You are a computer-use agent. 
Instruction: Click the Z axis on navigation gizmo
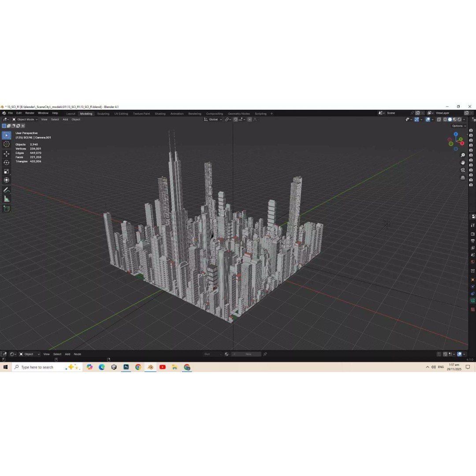click(456, 134)
